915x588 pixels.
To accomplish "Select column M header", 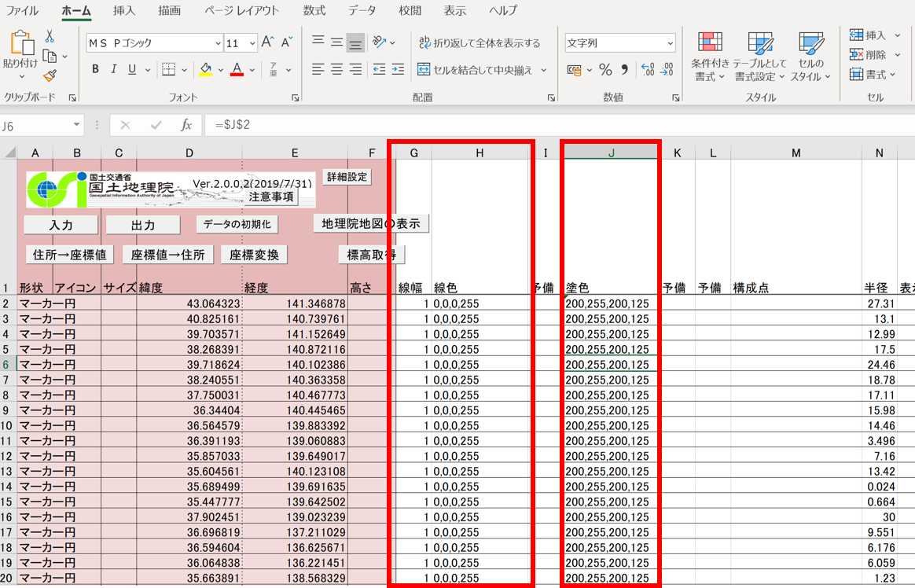I will (x=796, y=153).
